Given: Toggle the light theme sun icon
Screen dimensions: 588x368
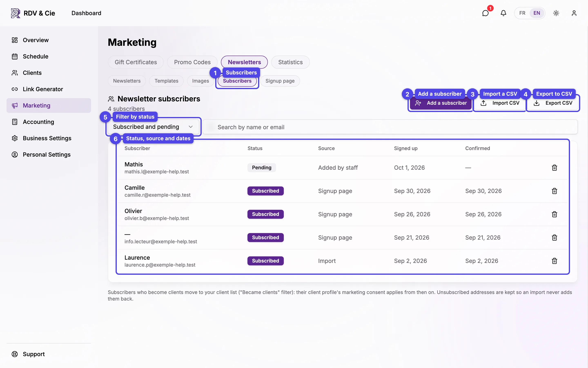Looking at the screenshot, I should [x=556, y=13].
